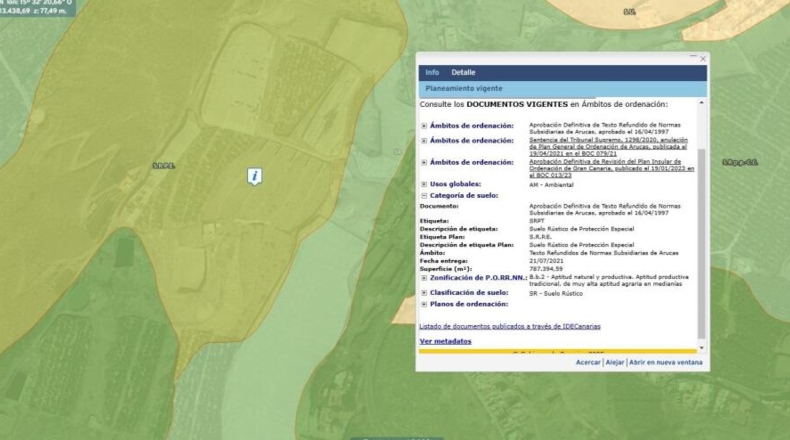Switch to the Info tab

pyautogui.click(x=432, y=73)
